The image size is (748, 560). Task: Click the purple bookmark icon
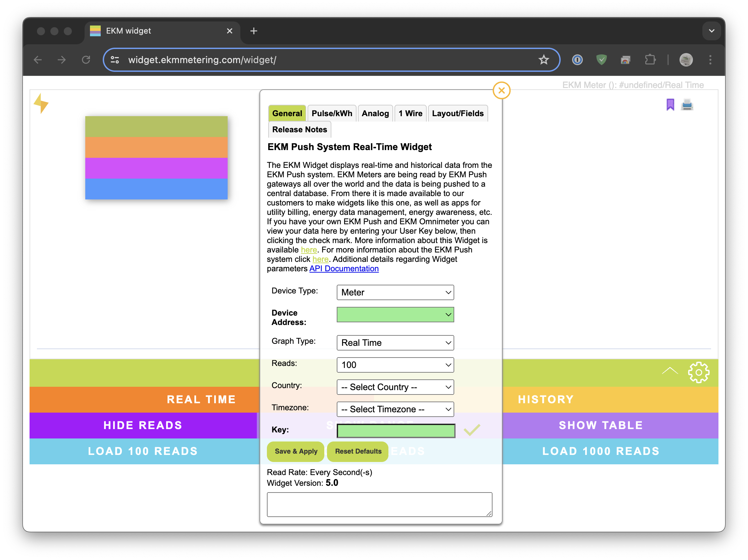(x=670, y=104)
